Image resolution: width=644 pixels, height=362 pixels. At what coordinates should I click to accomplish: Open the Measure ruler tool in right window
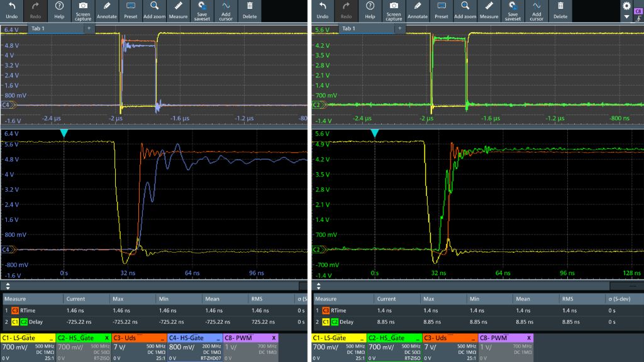coord(490,10)
